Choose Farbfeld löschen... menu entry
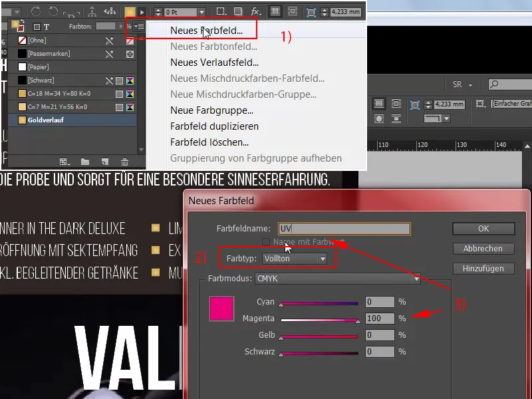Image resolution: width=532 pixels, height=399 pixels. 209,142
